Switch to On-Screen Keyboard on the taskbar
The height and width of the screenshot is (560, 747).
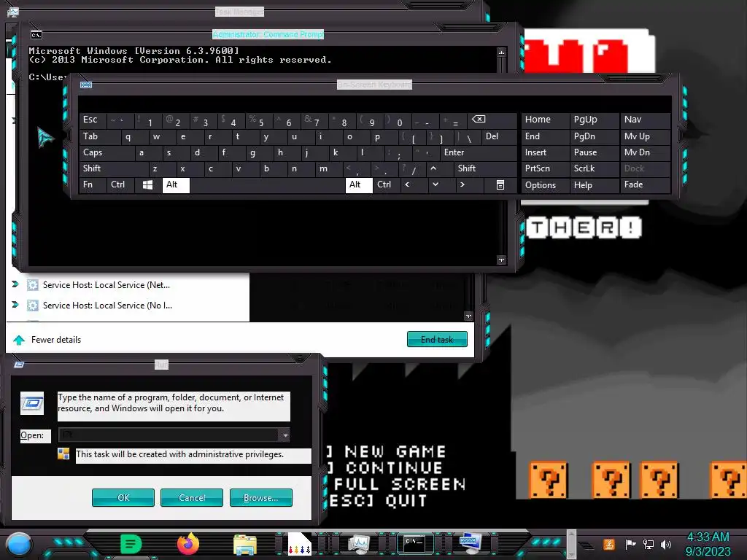(x=471, y=543)
